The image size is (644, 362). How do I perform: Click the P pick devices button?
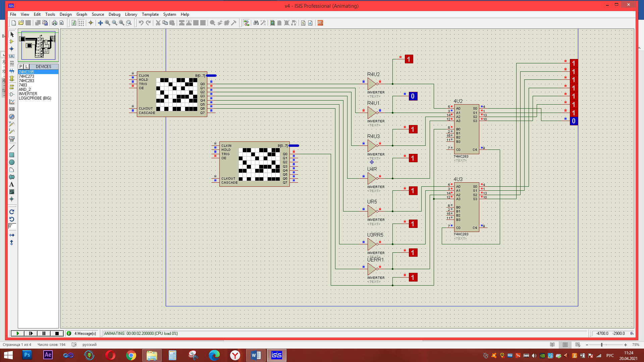coord(21,67)
